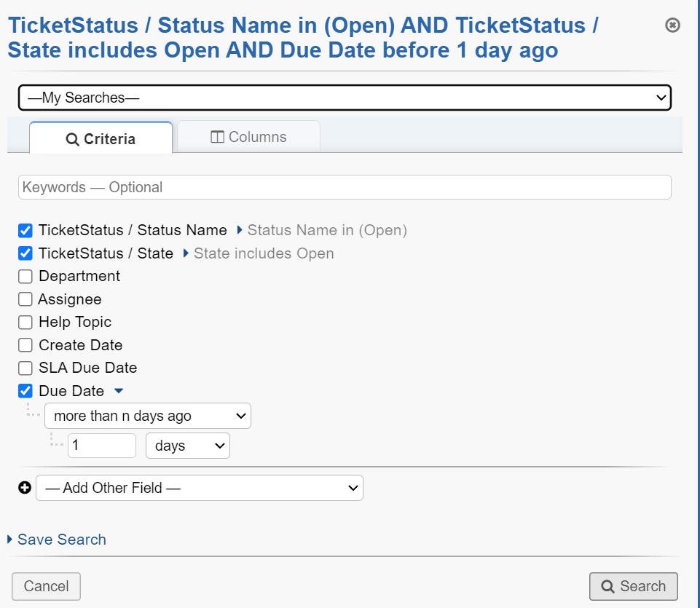The height and width of the screenshot is (608, 700).
Task: Click in the Keywords input field
Action: (x=345, y=187)
